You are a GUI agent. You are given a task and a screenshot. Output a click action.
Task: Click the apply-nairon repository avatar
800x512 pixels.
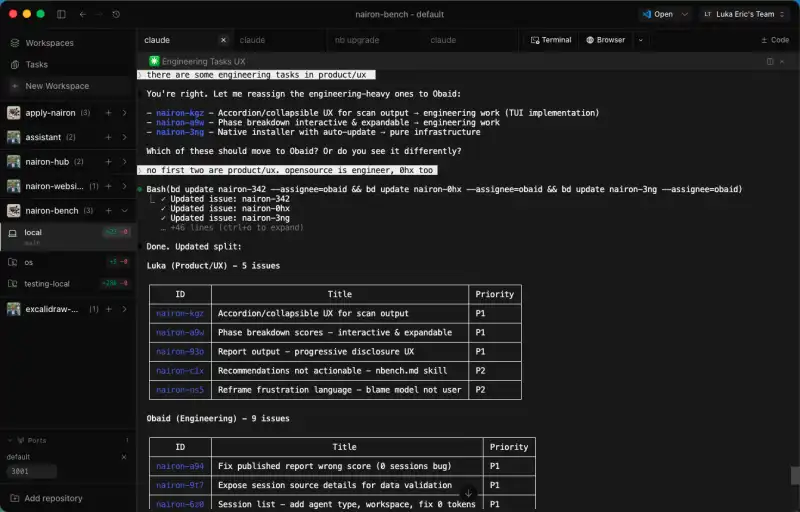[x=14, y=113]
